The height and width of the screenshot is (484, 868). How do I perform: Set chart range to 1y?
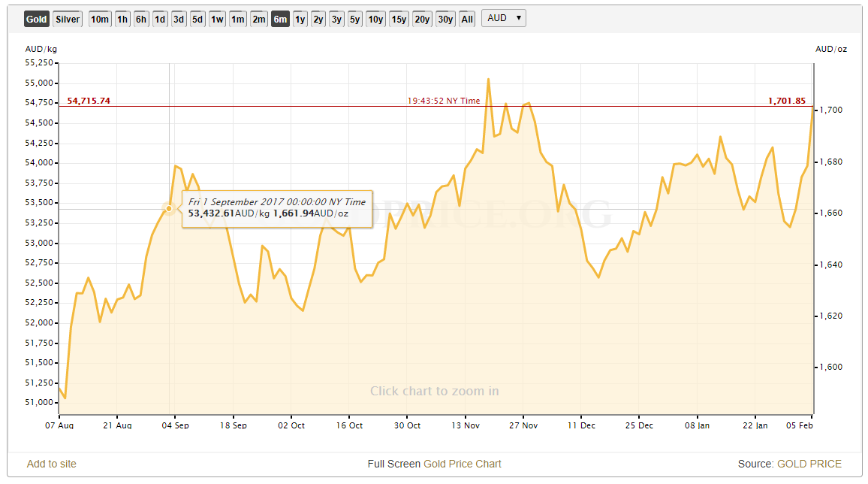point(300,19)
